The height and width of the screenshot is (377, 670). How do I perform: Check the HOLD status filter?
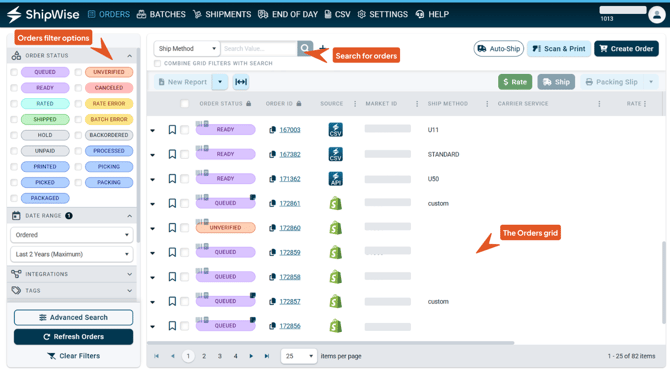[14, 135]
